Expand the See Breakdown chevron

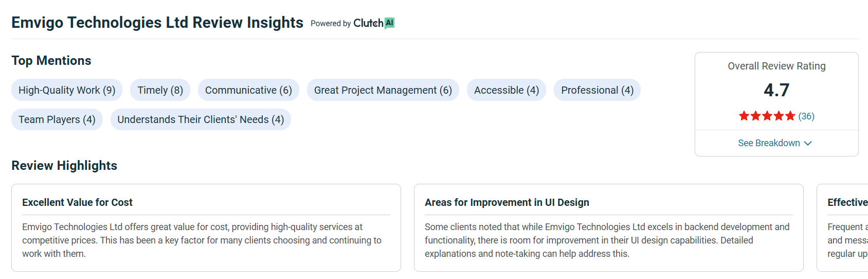[808, 143]
